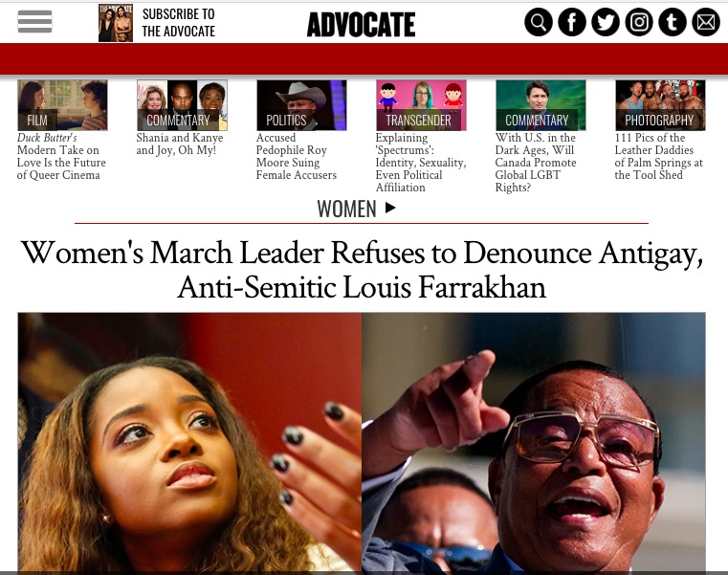Open the Women section heading
Viewport: 728px width, 575px height.
[347, 209]
